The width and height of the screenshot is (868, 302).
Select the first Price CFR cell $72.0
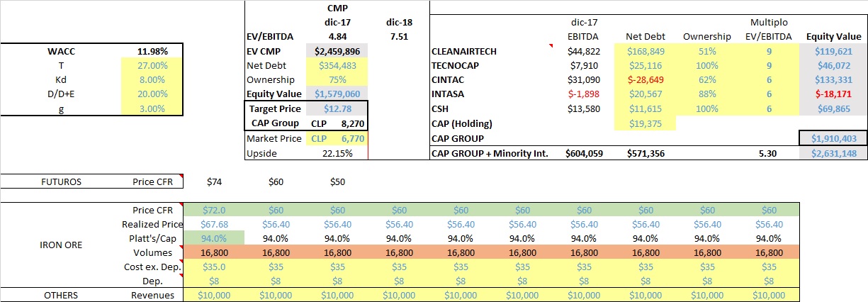point(214,211)
